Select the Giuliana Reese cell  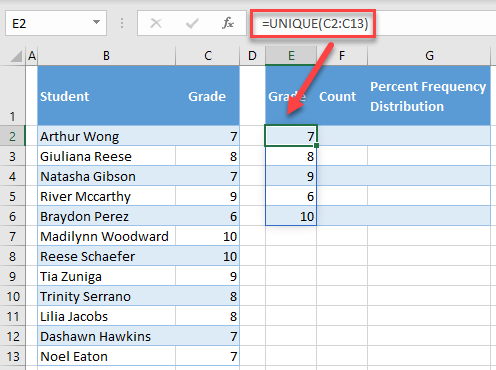pos(106,156)
